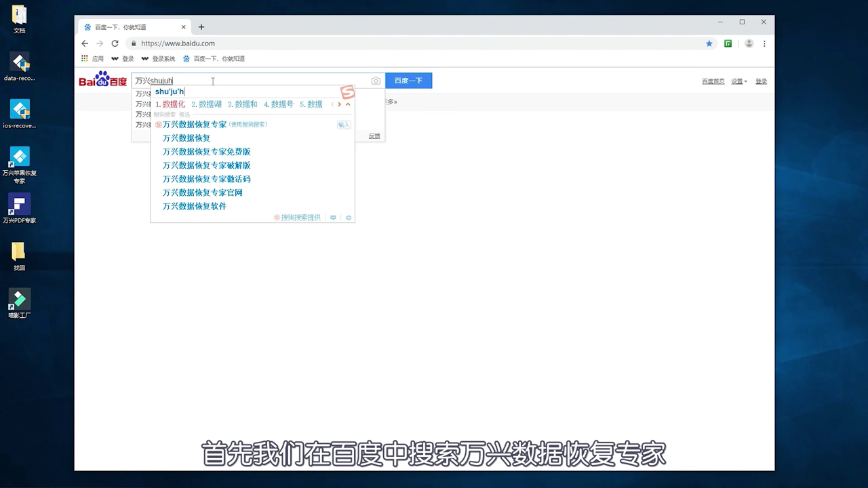This screenshot has width=868, height=488.
Task: Select the 百度一下，你就知道 tab
Action: (x=134, y=27)
